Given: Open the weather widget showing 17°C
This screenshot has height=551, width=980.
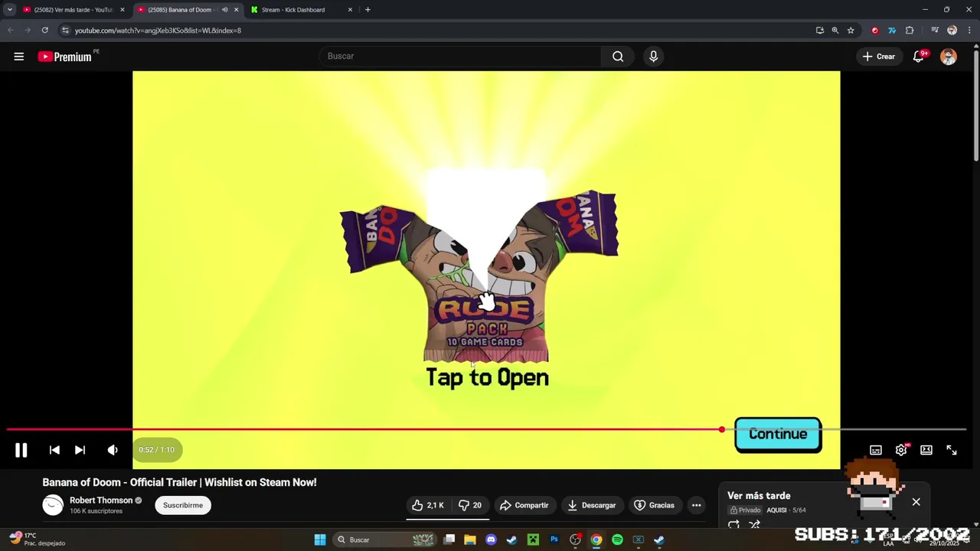Looking at the screenshot, I should [37, 539].
